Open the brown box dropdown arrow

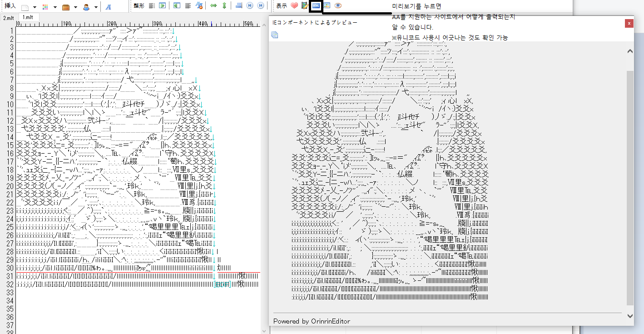(x=75, y=7)
